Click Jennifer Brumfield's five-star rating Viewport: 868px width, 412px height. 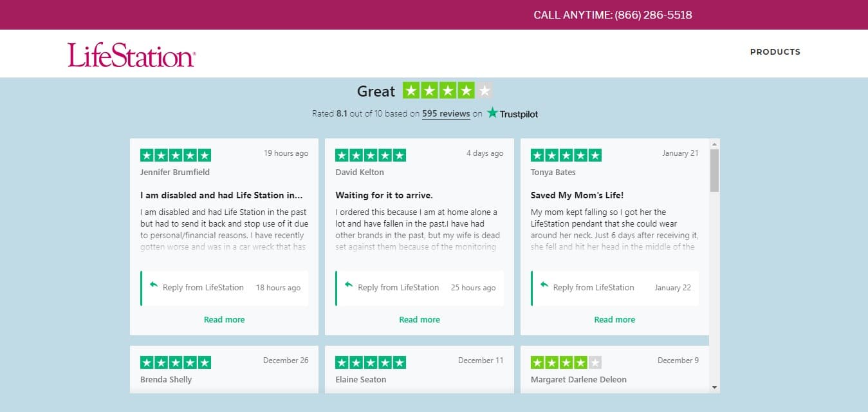point(176,155)
